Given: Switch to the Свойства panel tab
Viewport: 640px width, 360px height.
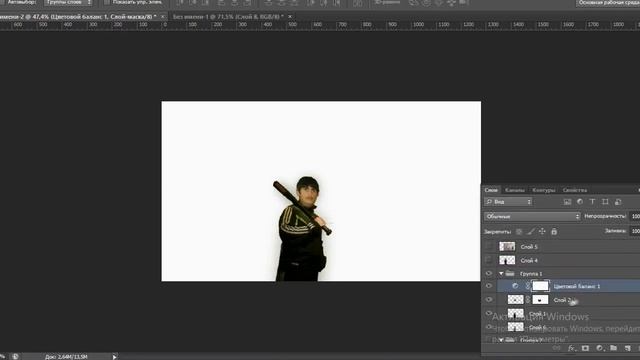Looking at the screenshot, I should coord(574,190).
